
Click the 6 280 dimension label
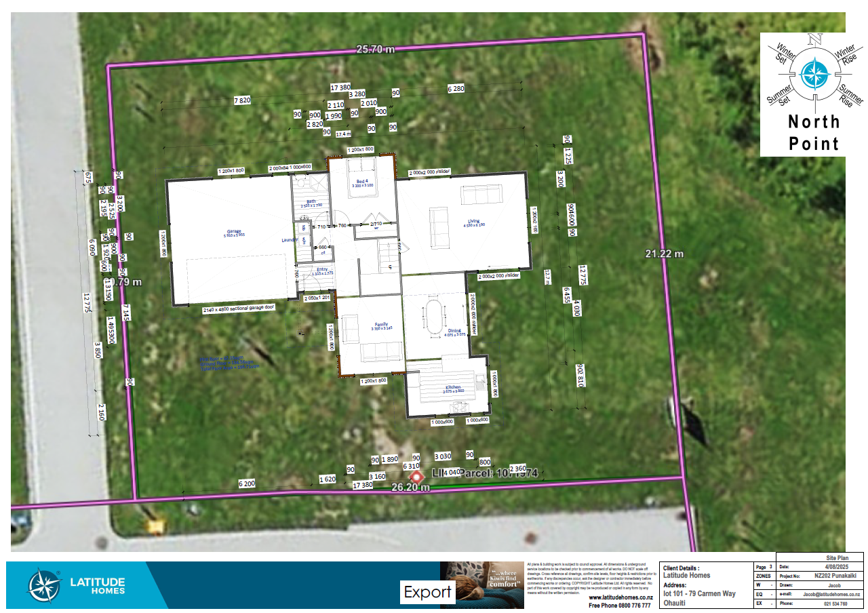(x=456, y=89)
